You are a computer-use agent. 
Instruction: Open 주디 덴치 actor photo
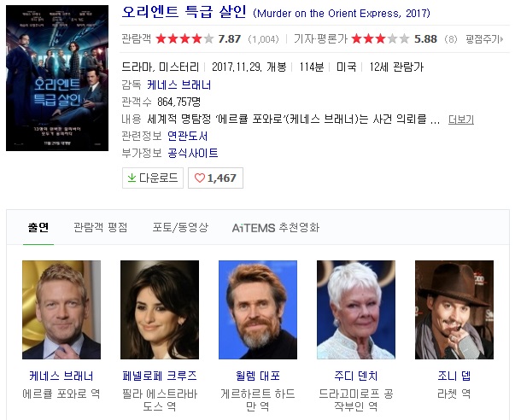pyautogui.click(x=356, y=310)
